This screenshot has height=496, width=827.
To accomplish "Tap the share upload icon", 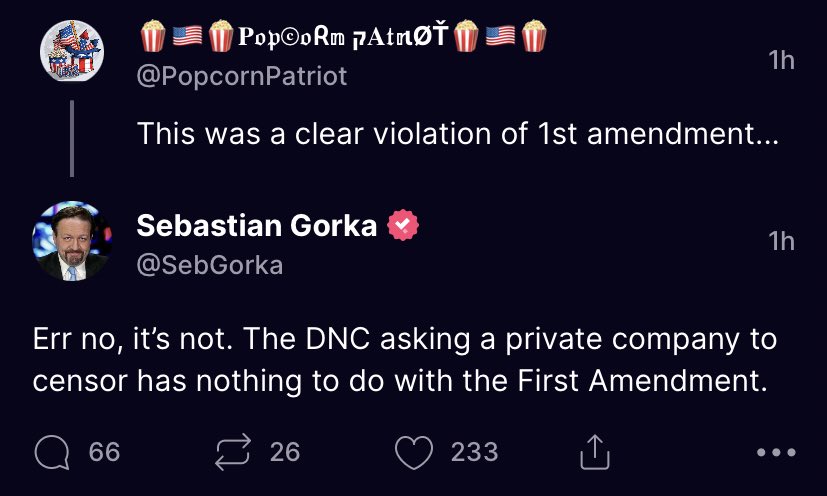I will pyautogui.click(x=595, y=452).
